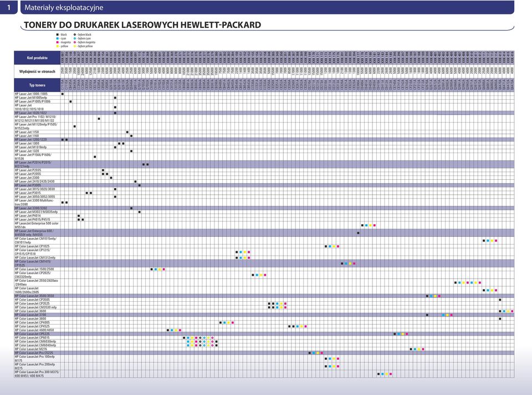Click row label "HP Laser Jet M3027/M3035mfp"
This screenshot has height=395, width=532.
click(36, 211)
